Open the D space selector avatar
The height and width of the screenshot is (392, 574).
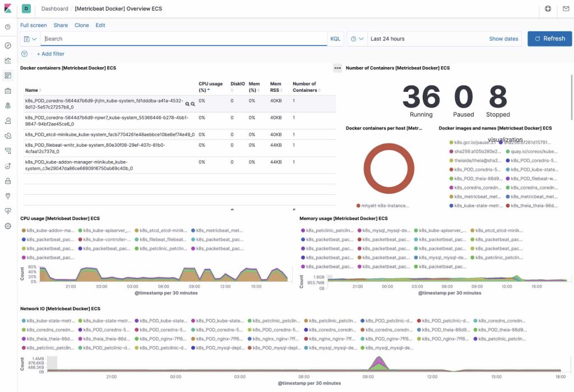point(26,8)
